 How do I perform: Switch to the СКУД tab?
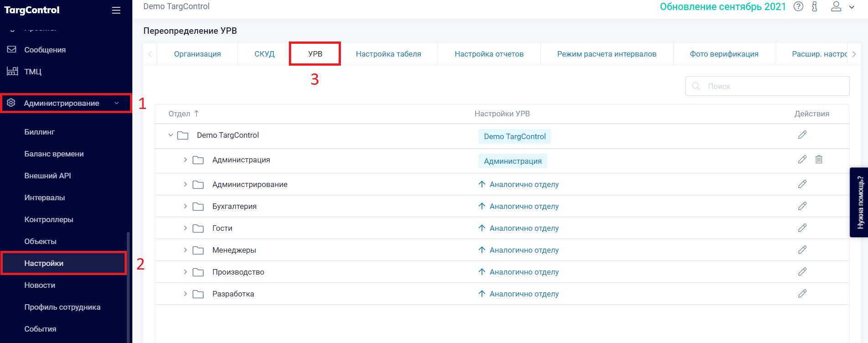[x=264, y=54]
